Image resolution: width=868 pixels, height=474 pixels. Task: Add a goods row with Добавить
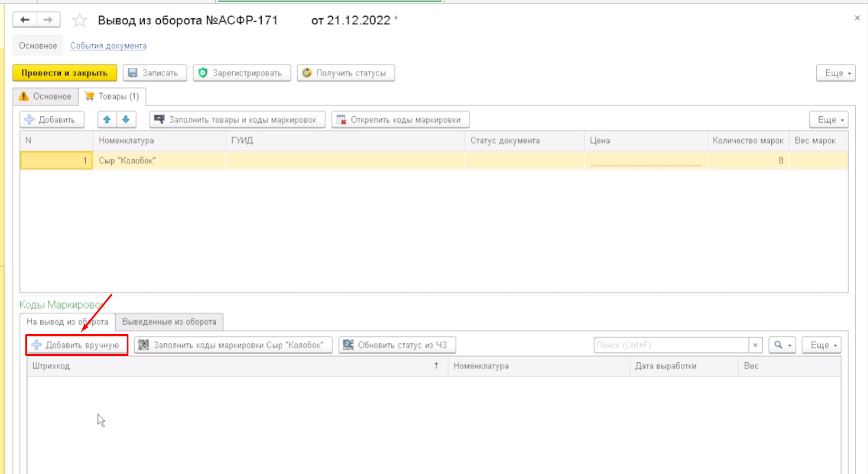pos(51,120)
